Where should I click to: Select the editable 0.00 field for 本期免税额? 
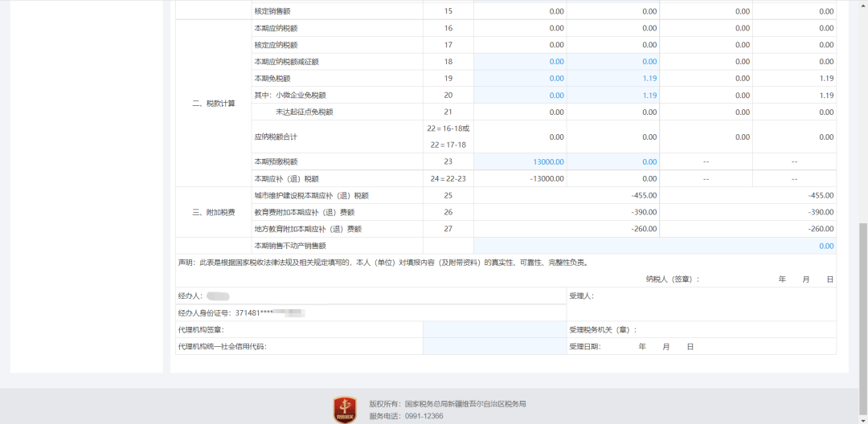pos(520,79)
